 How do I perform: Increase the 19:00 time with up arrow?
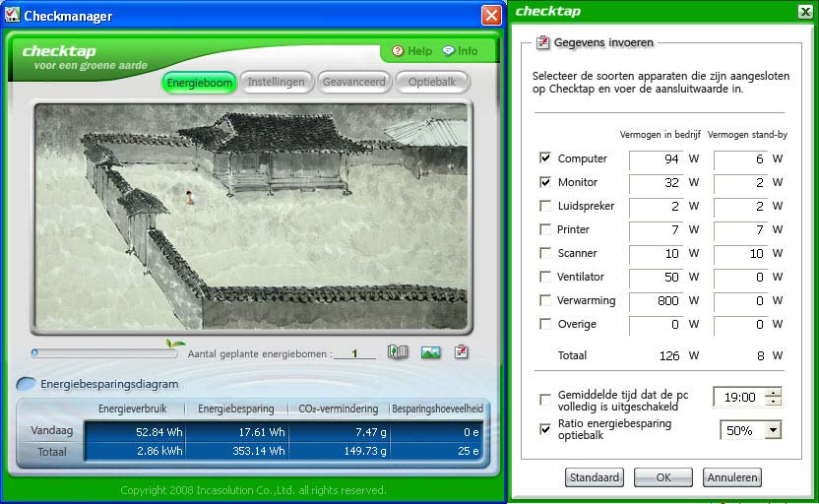pyautogui.click(x=774, y=393)
